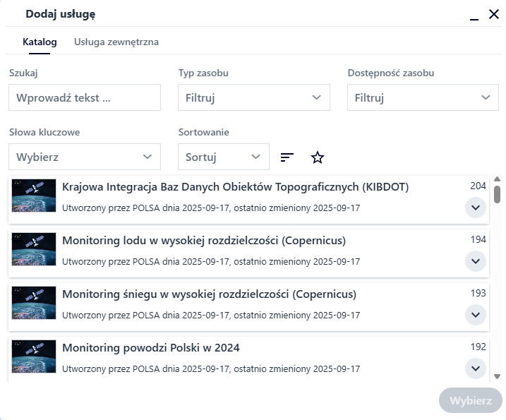This screenshot has width=506, height=420.
Task: Switch to the Usługa zewnętrzna tab
Action: (116, 42)
